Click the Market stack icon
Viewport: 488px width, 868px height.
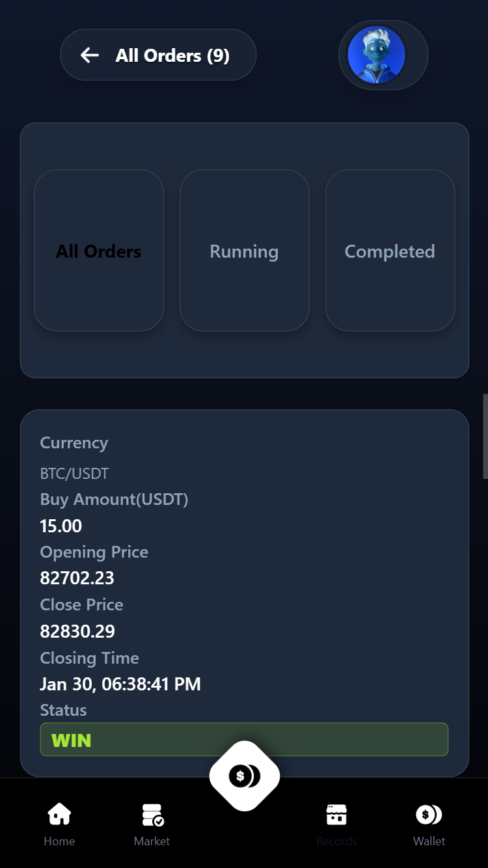tap(152, 815)
